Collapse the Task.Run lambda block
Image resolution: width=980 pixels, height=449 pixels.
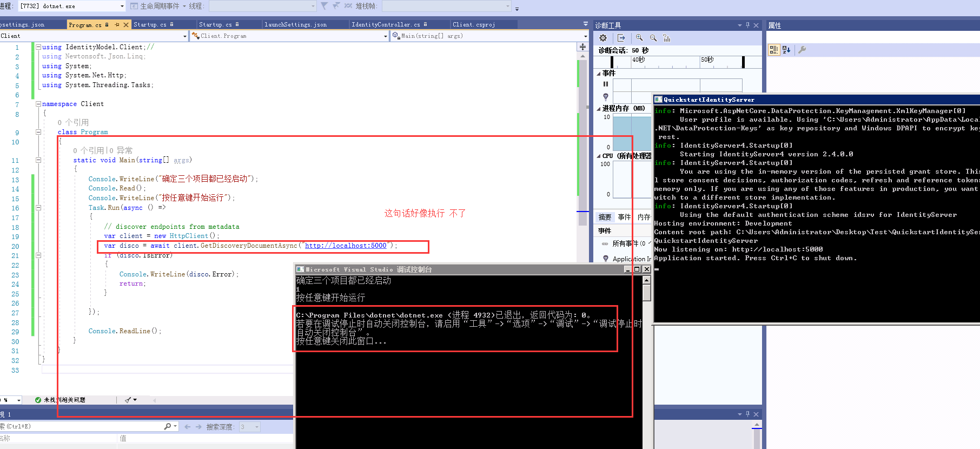tap(38, 207)
